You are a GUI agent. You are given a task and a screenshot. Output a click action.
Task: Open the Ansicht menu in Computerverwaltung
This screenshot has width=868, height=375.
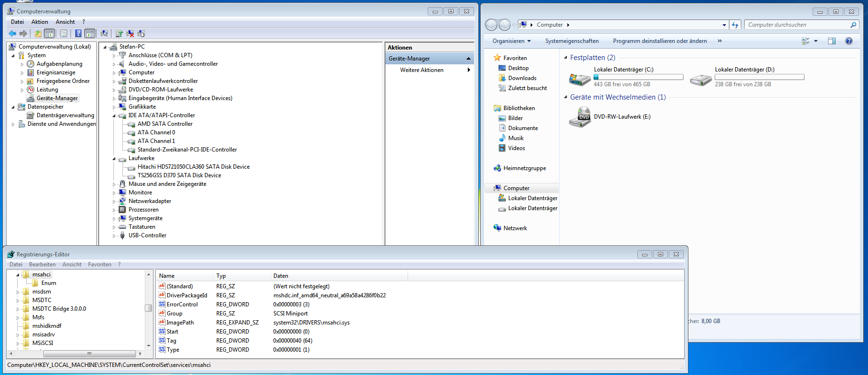65,22
